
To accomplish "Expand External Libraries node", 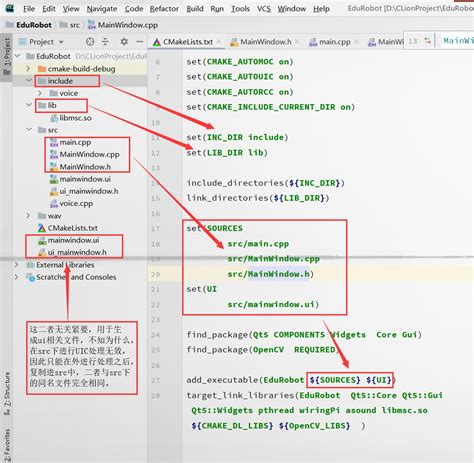I will click(x=16, y=265).
